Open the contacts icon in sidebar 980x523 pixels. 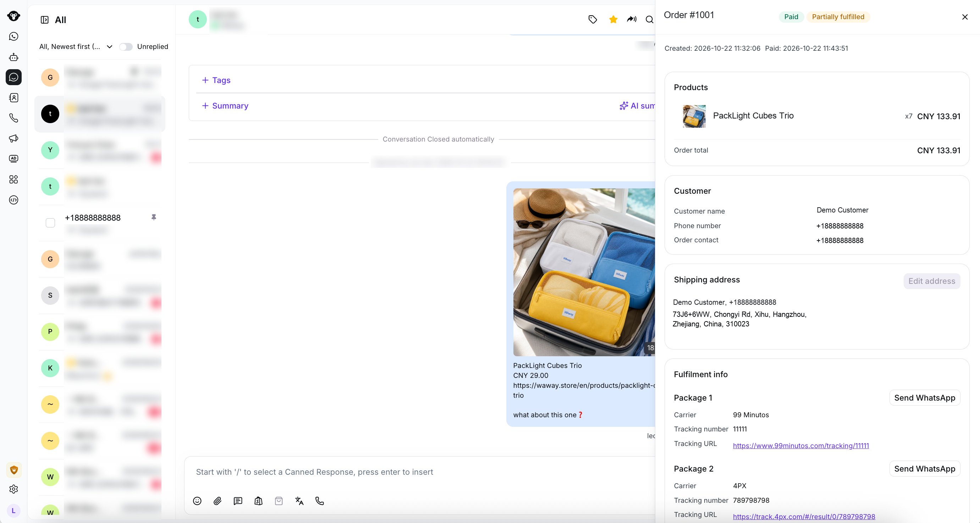click(x=14, y=98)
